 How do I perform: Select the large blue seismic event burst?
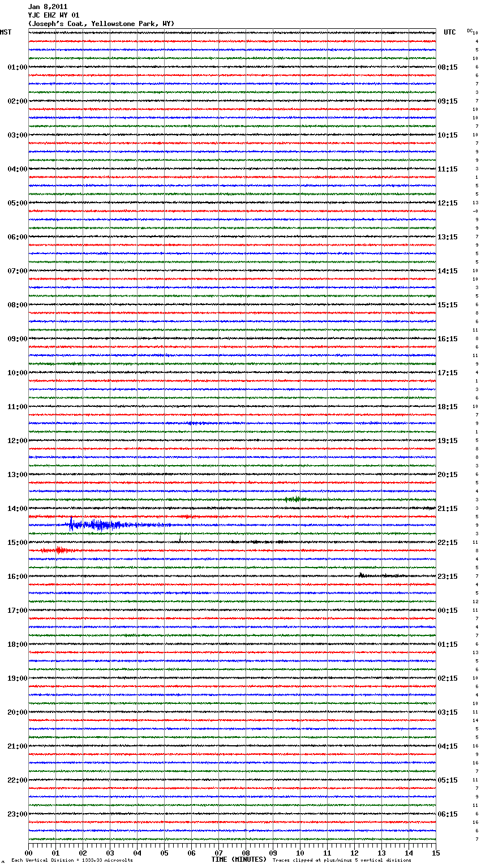click(x=99, y=525)
